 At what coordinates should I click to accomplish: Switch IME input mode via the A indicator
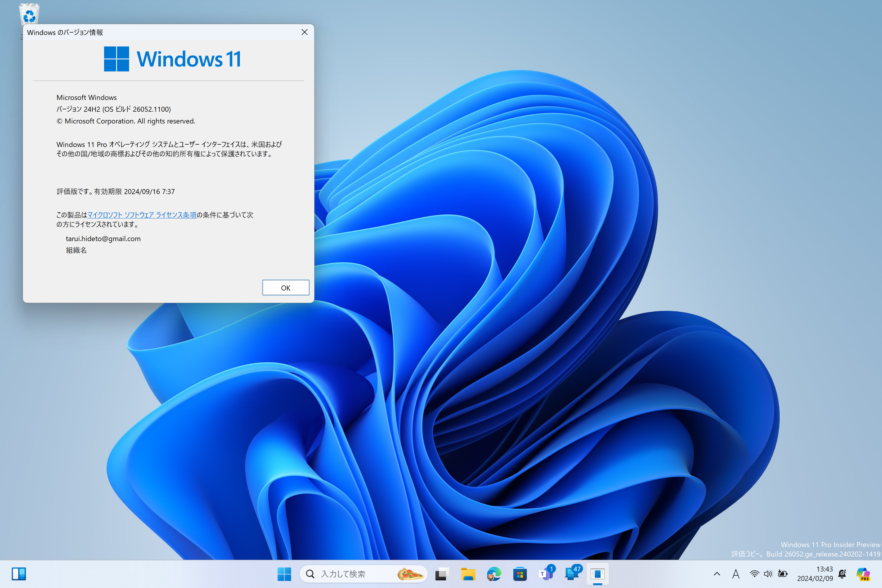click(736, 574)
